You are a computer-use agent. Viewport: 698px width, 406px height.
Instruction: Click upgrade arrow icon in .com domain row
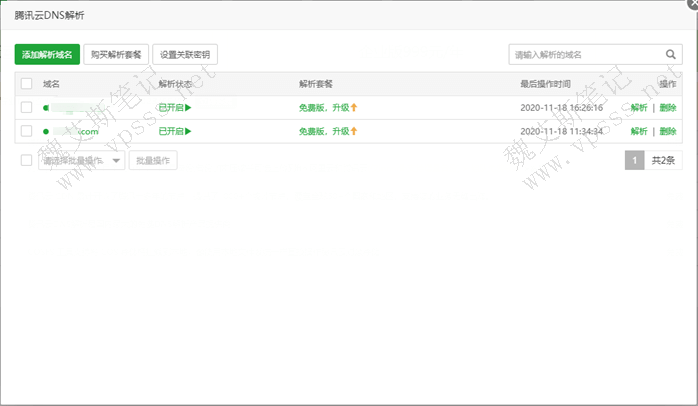(x=354, y=131)
